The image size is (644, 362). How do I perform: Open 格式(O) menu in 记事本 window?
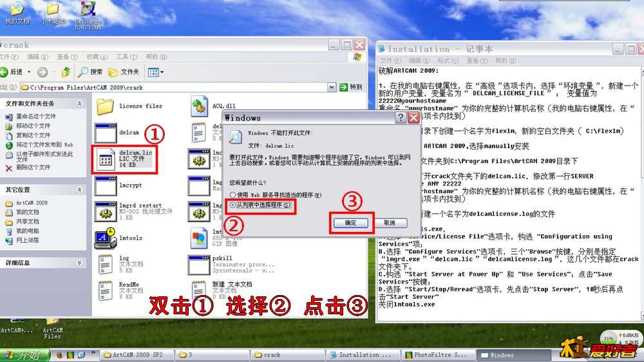coord(448,61)
